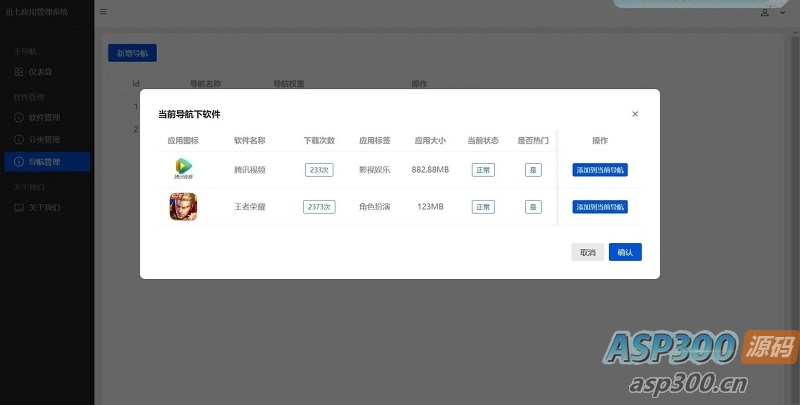Expand the user account dropdown arrow

pyautogui.click(x=782, y=12)
